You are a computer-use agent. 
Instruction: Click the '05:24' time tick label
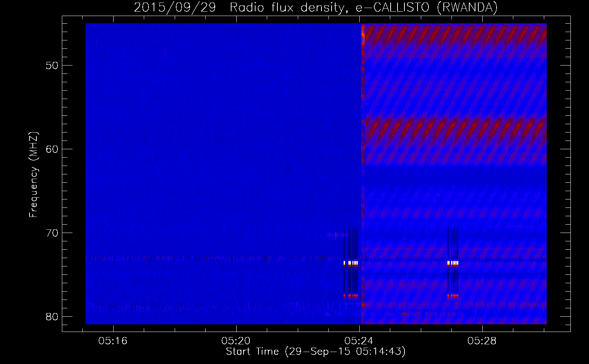(359, 341)
